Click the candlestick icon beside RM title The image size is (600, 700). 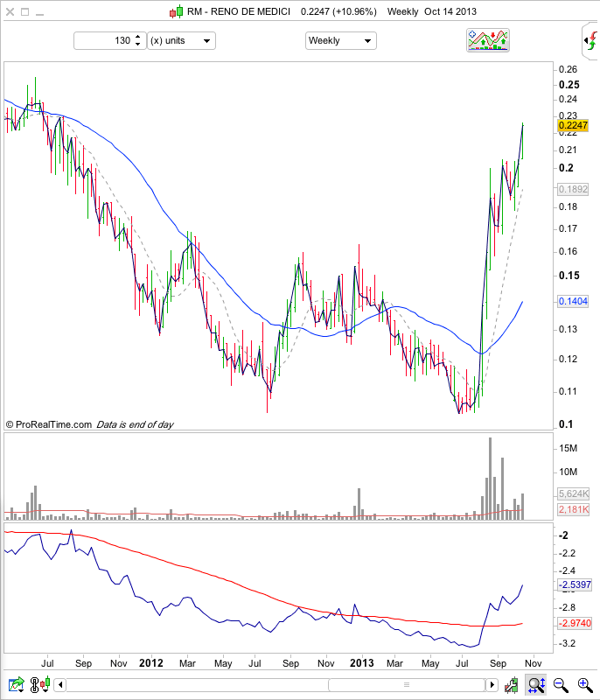pyautogui.click(x=176, y=12)
